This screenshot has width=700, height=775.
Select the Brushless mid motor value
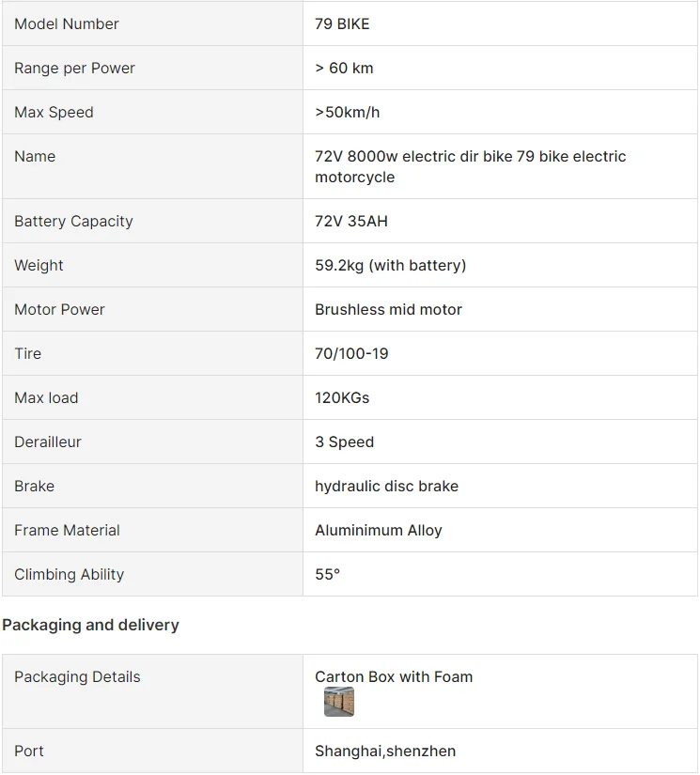point(388,310)
